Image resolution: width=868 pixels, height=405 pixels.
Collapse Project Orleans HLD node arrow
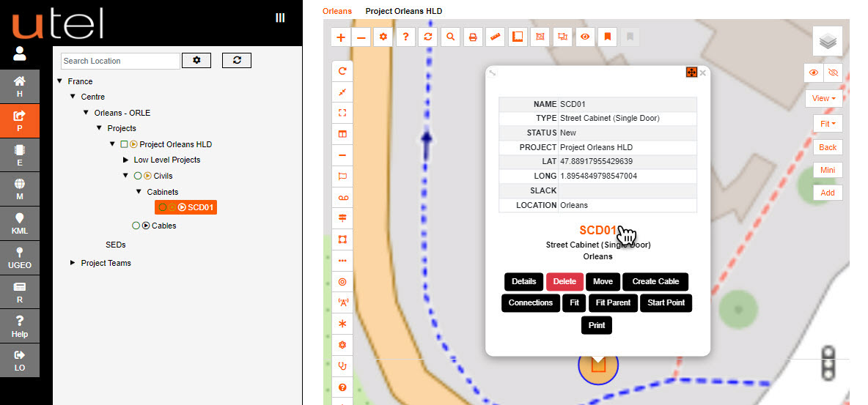[x=113, y=144]
